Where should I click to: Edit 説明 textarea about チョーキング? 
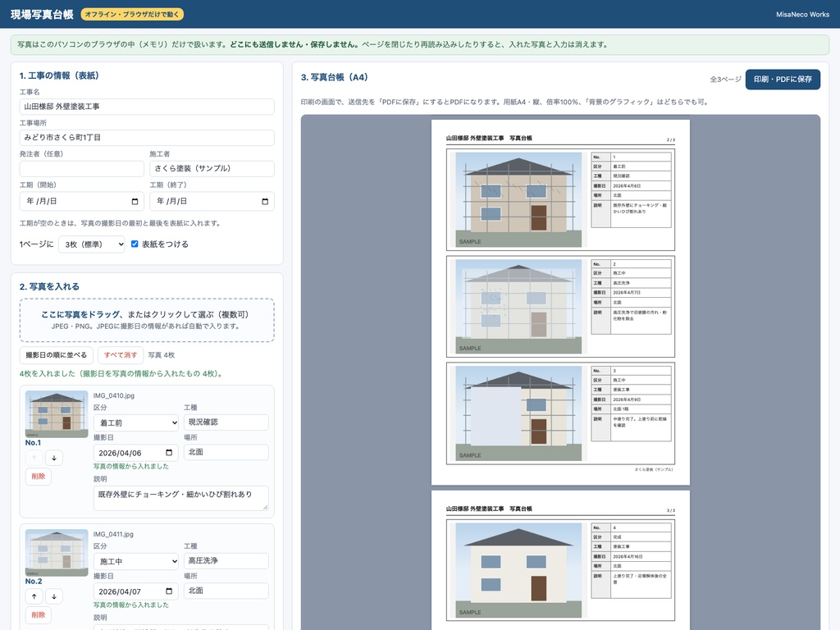tap(181, 498)
